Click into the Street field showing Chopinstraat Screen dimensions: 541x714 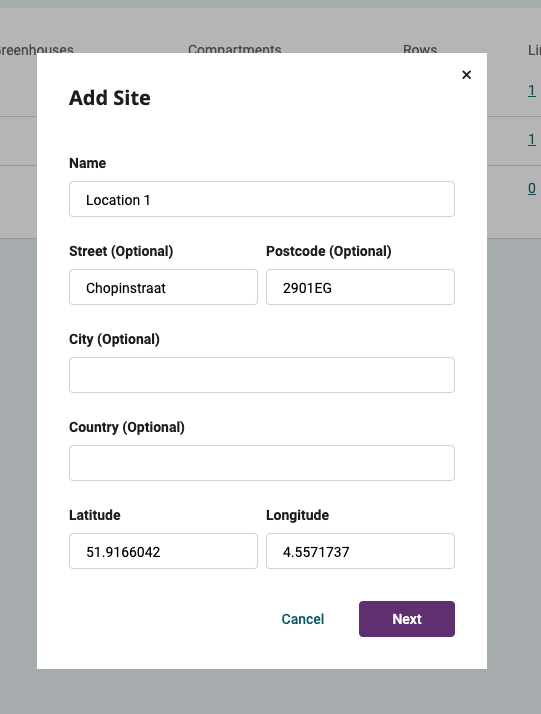click(x=163, y=287)
